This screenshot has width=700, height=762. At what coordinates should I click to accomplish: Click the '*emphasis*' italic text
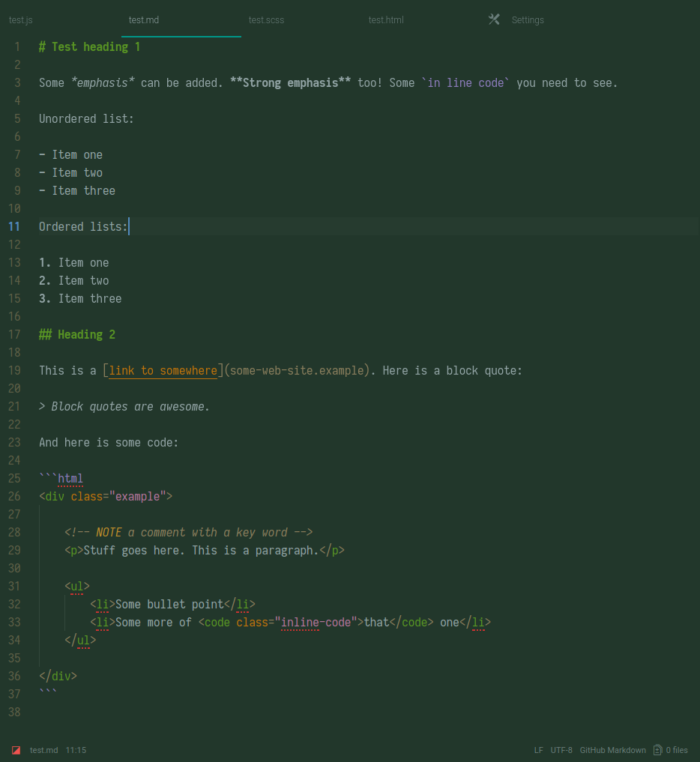[x=103, y=82]
